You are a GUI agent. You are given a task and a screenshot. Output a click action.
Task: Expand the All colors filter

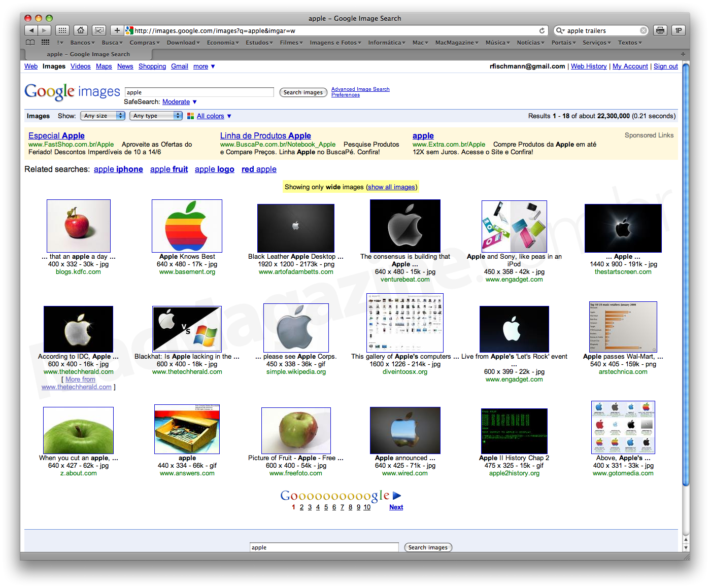[214, 116]
